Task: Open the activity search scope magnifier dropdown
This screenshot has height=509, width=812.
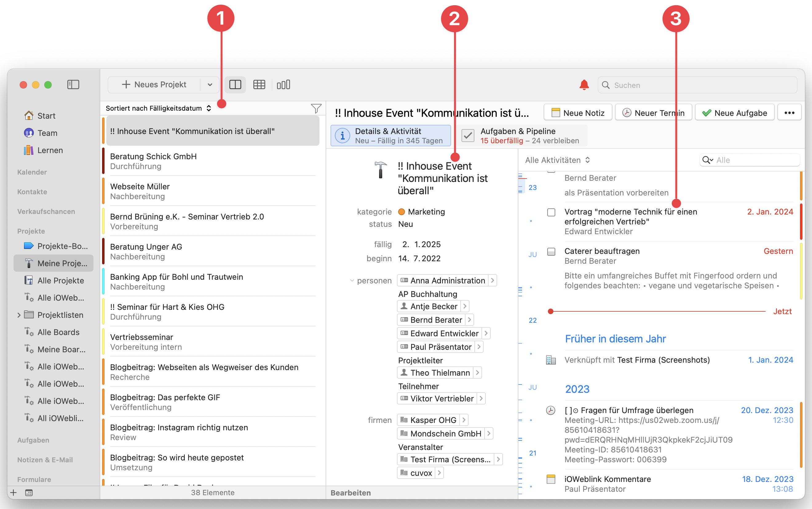Action: pyautogui.click(x=707, y=160)
